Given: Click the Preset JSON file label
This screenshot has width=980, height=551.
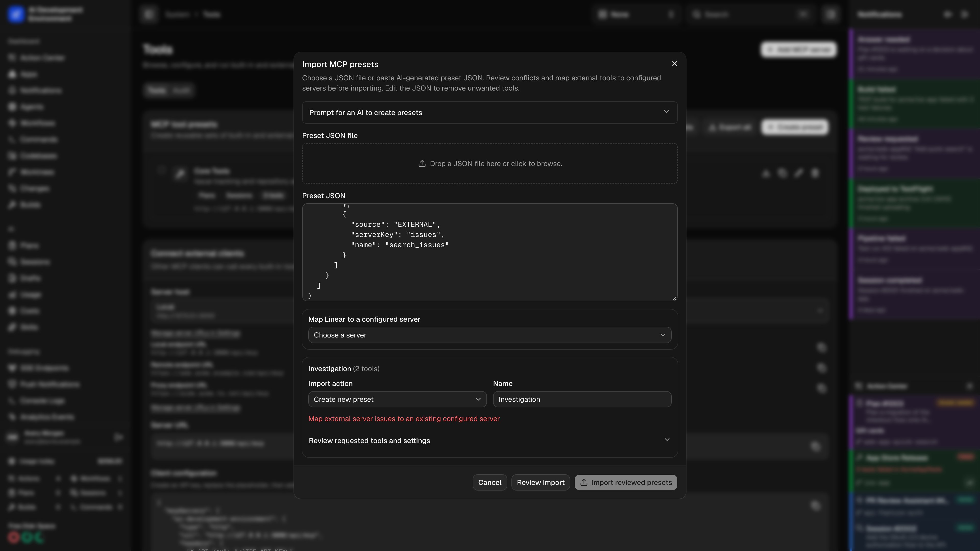Looking at the screenshot, I should [329, 135].
